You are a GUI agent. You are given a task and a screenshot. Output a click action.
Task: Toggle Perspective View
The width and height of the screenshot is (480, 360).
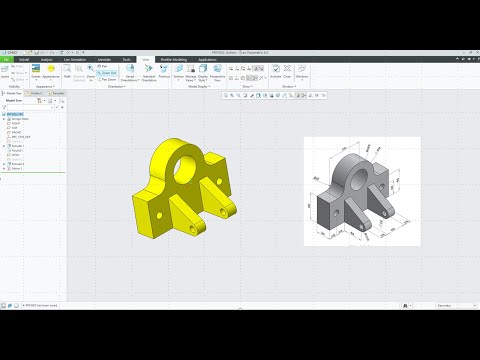pos(217,73)
